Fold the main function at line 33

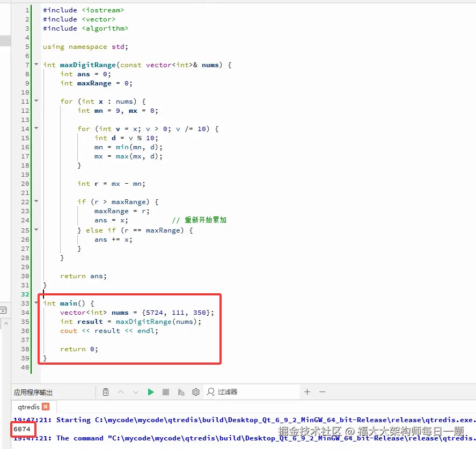pos(36,302)
